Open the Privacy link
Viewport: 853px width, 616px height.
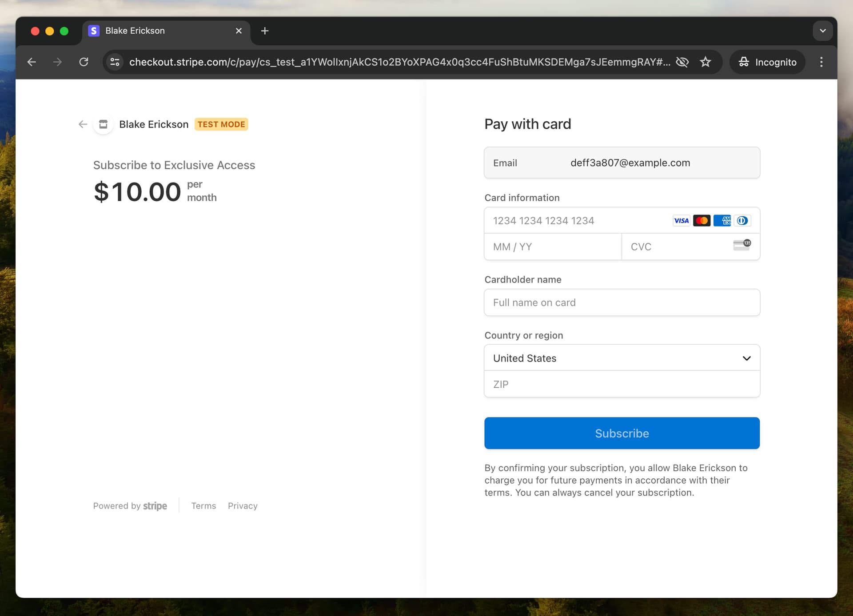click(x=243, y=506)
